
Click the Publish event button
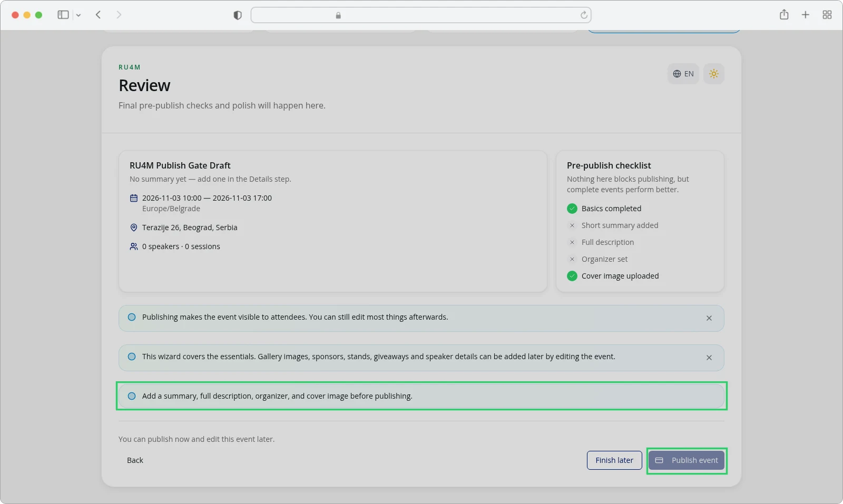(x=687, y=460)
